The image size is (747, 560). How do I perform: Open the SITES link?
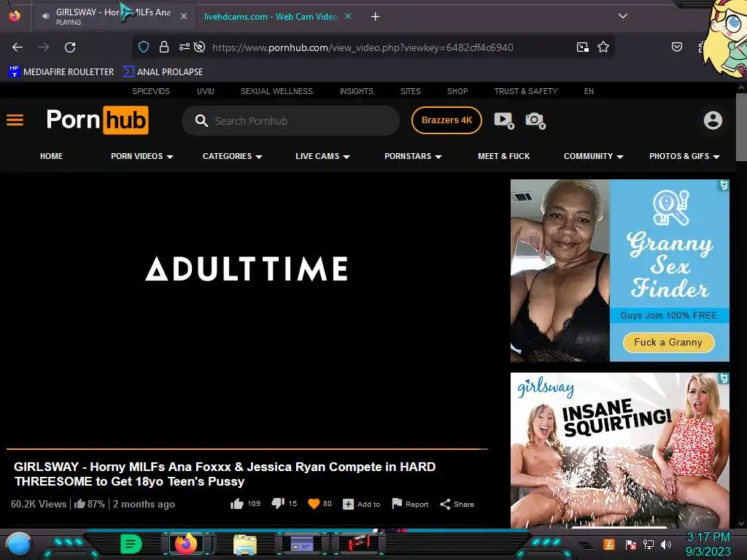pos(410,91)
